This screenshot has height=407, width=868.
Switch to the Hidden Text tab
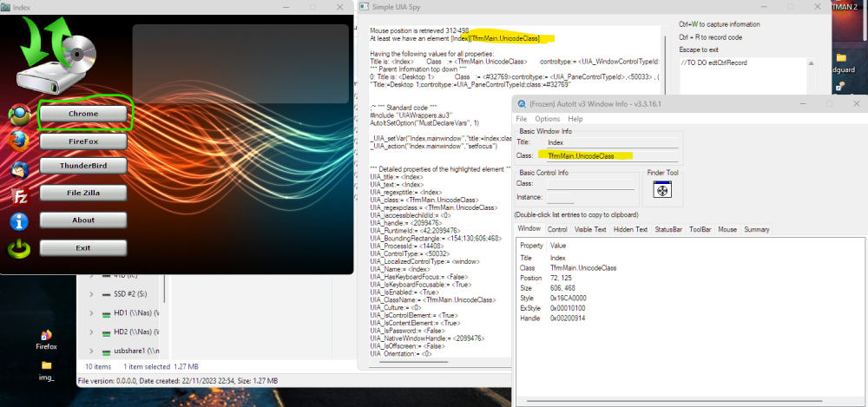click(630, 229)
